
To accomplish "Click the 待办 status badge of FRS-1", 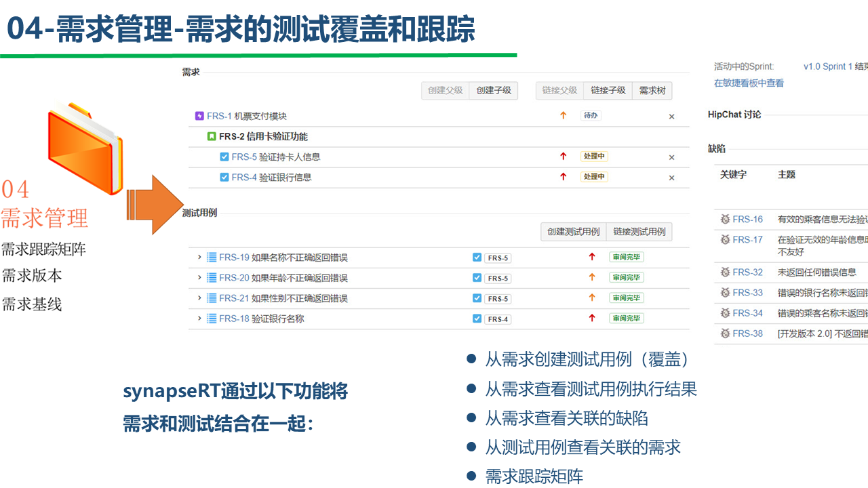I will pos(591,116).
